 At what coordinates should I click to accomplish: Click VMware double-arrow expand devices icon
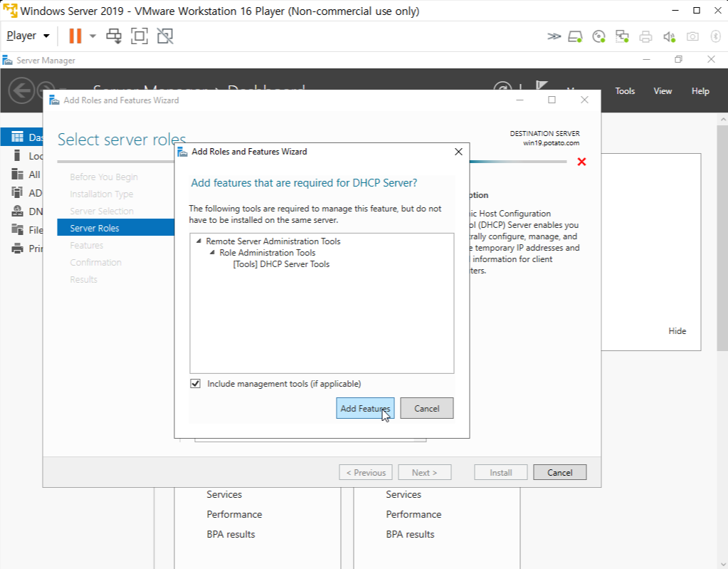(554, 36)
